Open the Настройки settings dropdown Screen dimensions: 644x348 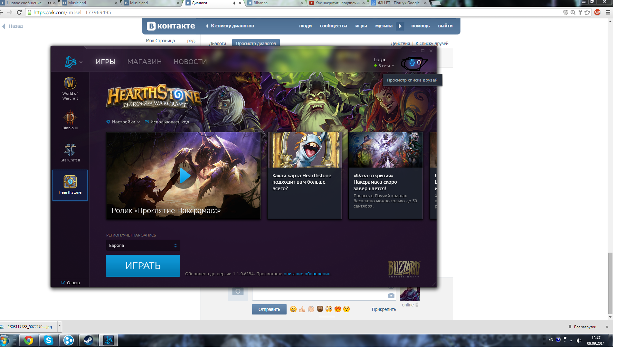pos(123,122)
